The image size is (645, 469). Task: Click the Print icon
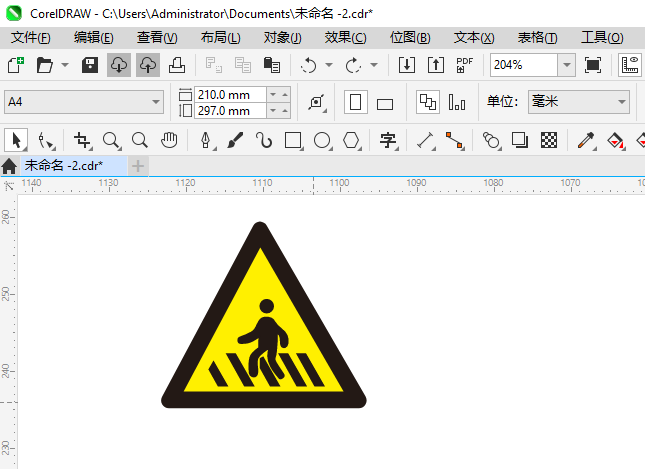[x=177, y=65]
